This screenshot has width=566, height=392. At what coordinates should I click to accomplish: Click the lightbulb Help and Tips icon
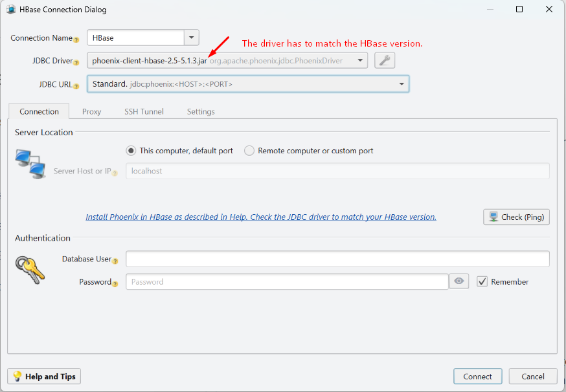tap(18, 376)
